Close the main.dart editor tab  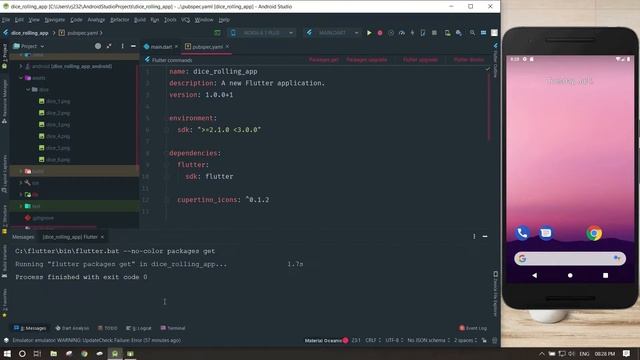click(x=176, y=47)
